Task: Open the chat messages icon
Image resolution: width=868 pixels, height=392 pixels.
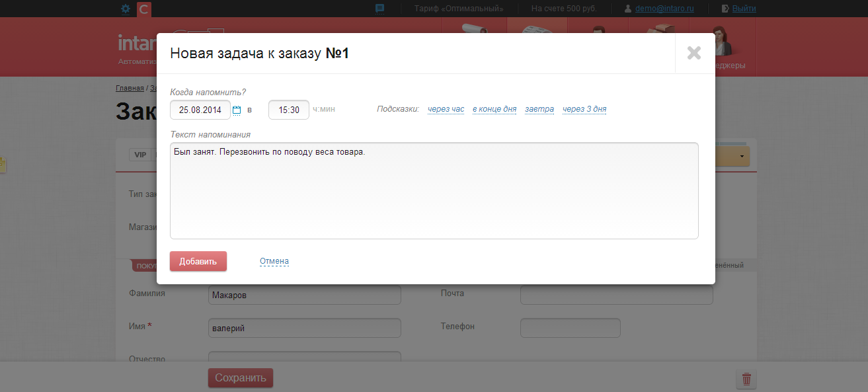Action: point(379,9)
